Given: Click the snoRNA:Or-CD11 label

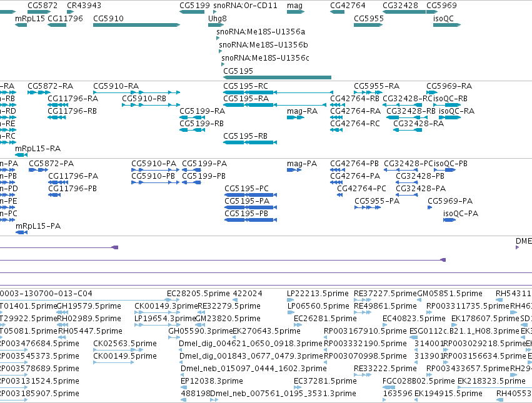Looking at the screenshot, I should (x=245, y=6).
